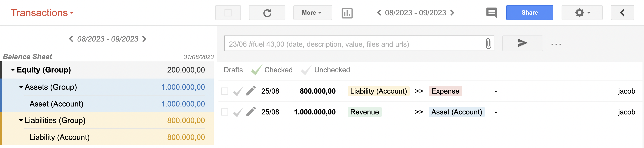The height and width of the screenshot is (148, 644).
Task: Open more options via the ellipsis icon
Action: (556, 44)
